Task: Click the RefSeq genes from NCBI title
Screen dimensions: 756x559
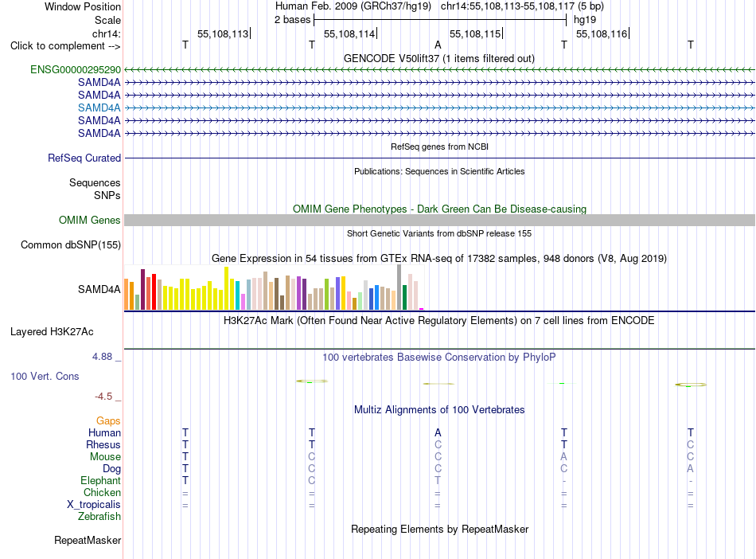Action: (x=439, y=147)
